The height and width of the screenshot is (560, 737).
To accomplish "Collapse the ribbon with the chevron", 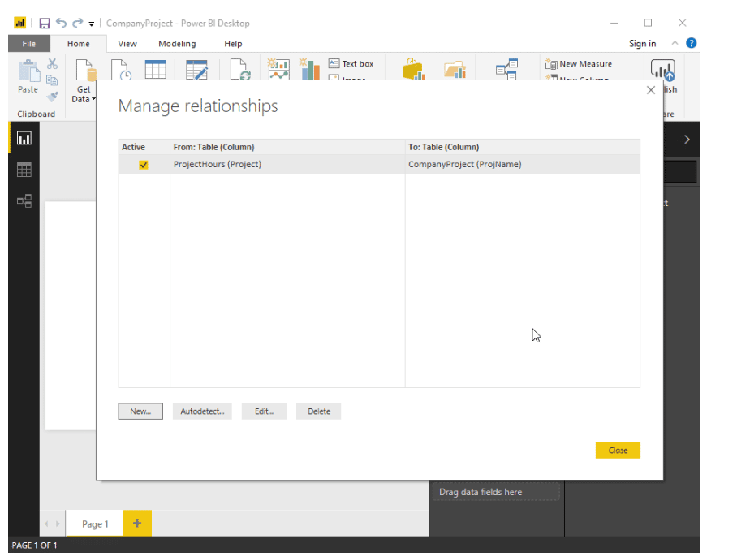I will (674, 43).
